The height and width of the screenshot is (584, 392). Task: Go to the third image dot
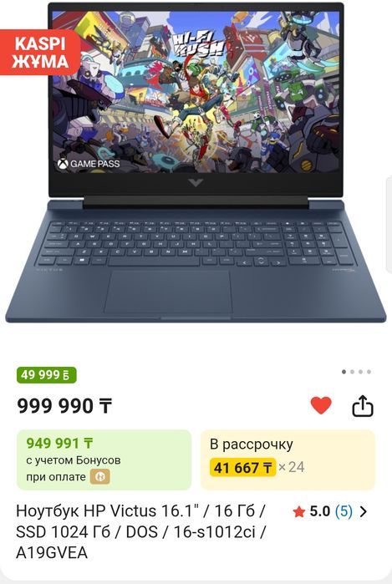click(x=360, y=372)
